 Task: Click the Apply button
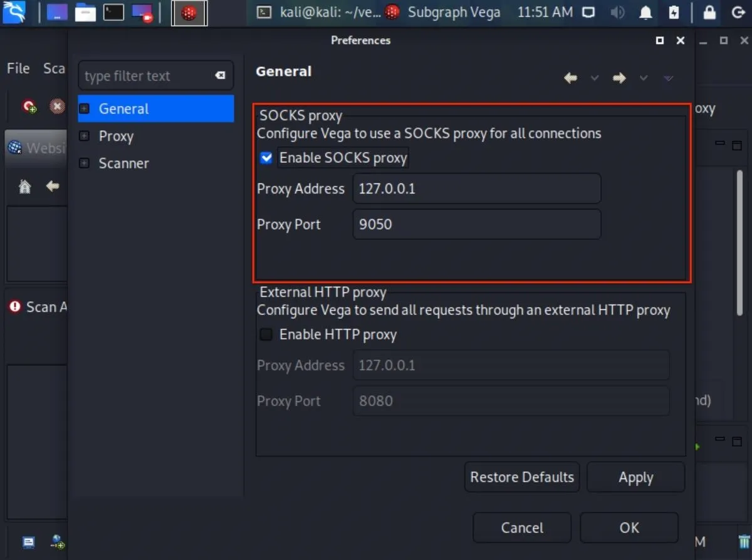point(636,477)
